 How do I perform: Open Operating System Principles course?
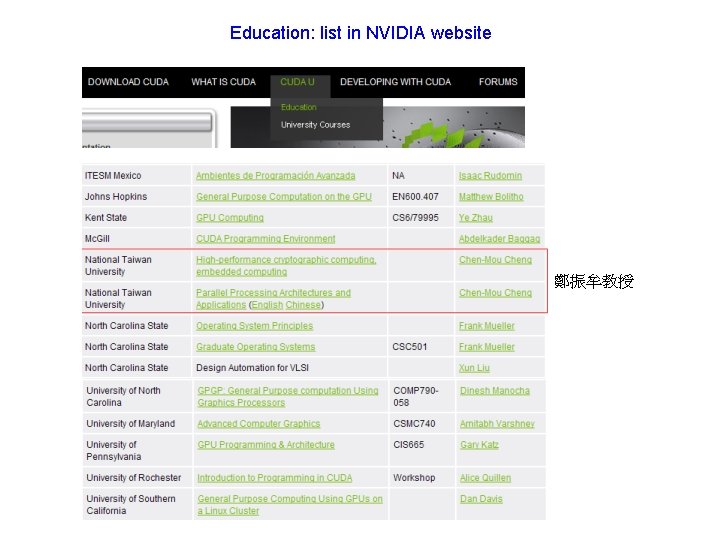254,326
